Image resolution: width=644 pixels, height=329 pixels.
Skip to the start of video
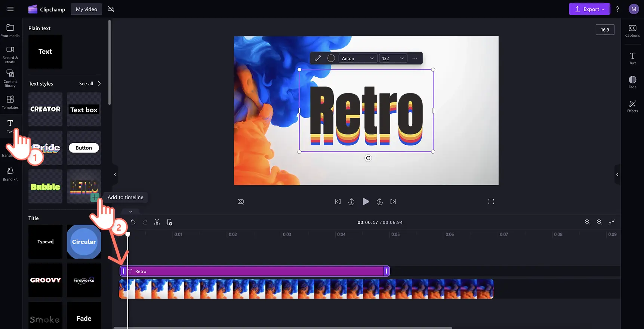338,202
